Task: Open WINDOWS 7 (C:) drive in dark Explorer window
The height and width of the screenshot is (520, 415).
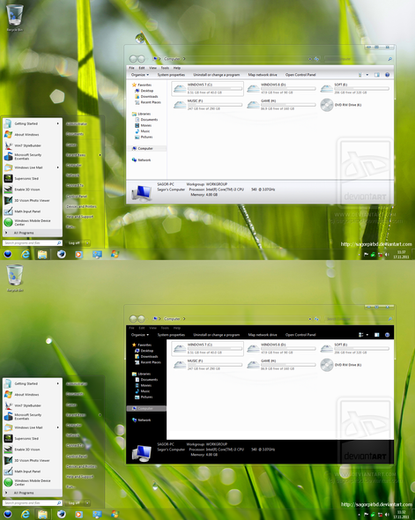Action: (207, 349)
